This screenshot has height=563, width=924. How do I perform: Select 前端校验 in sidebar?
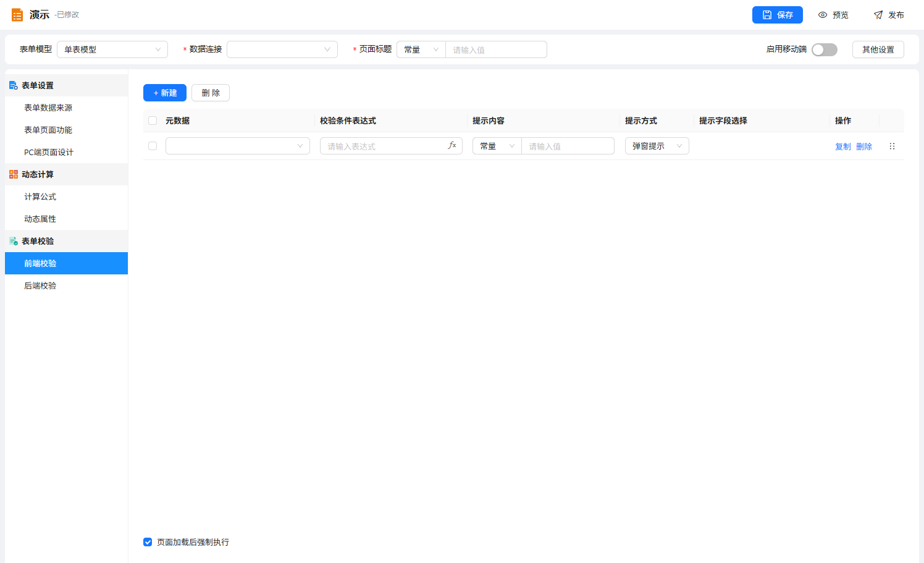coord(67,263)
